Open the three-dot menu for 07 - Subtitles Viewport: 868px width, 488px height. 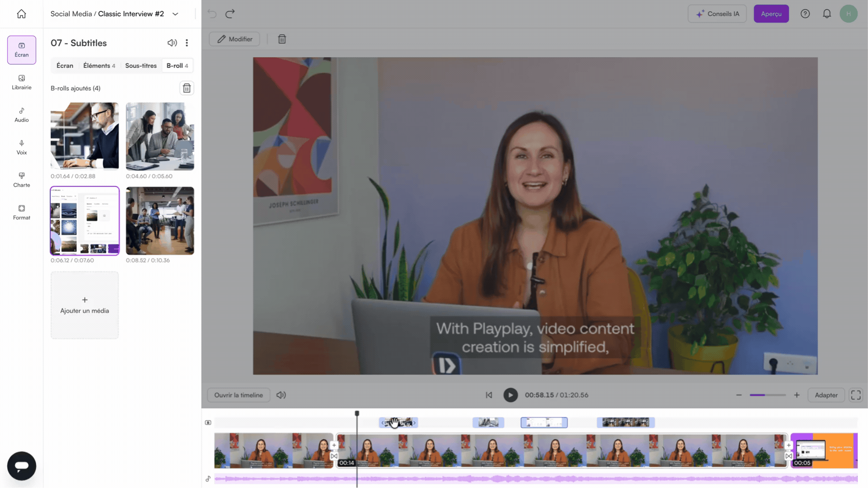187,43
